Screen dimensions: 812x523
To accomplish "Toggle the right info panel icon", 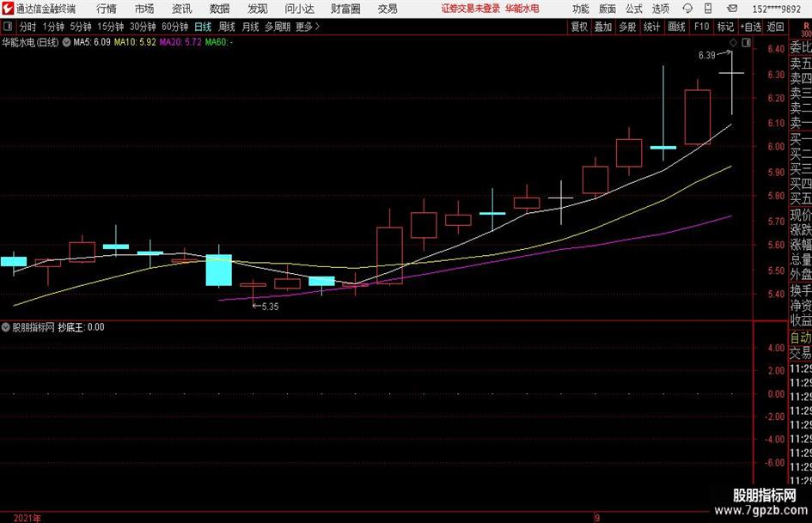I will pyautogui.click(x=746, y=43).
